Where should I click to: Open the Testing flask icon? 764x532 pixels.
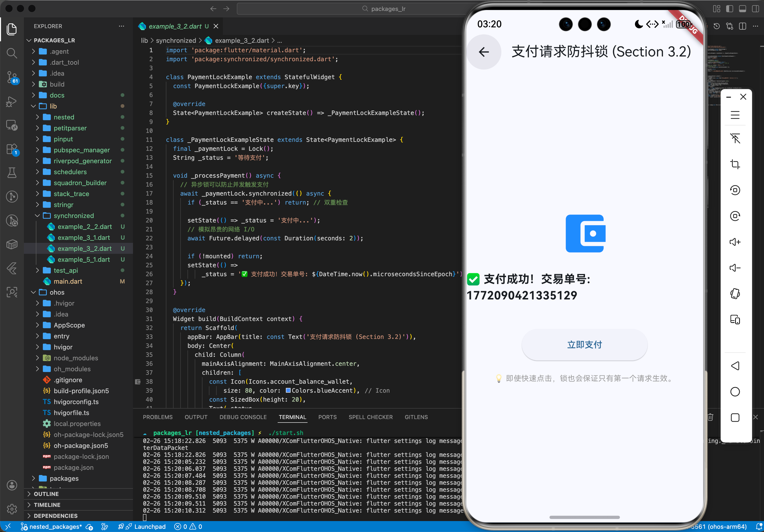coord(12,173)
